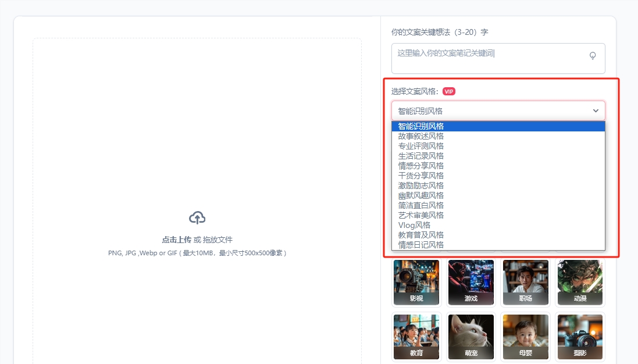The width and height of the screenshot is (638, 364).
Task: Collapse the 选择文案风格 dropdown via chevron arrow
Action: point(596,110)
